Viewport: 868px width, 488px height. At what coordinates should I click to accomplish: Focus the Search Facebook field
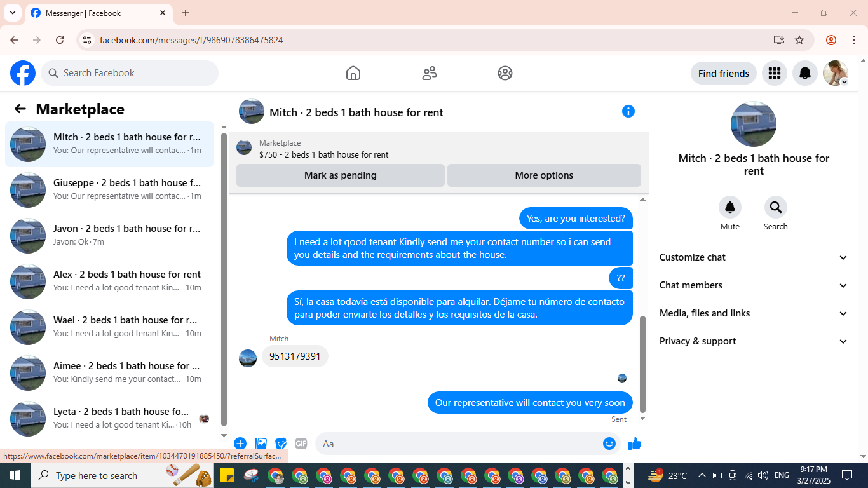point(130,73)
